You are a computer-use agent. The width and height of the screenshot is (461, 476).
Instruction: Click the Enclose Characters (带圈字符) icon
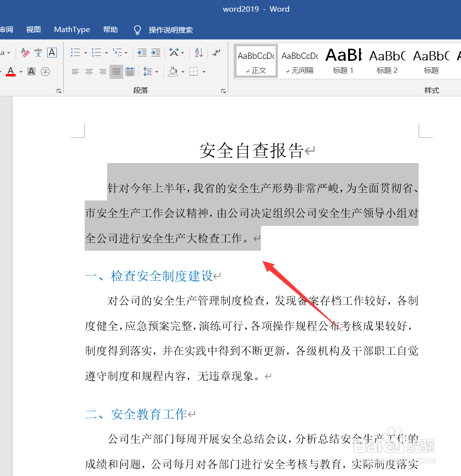[46, 72]
